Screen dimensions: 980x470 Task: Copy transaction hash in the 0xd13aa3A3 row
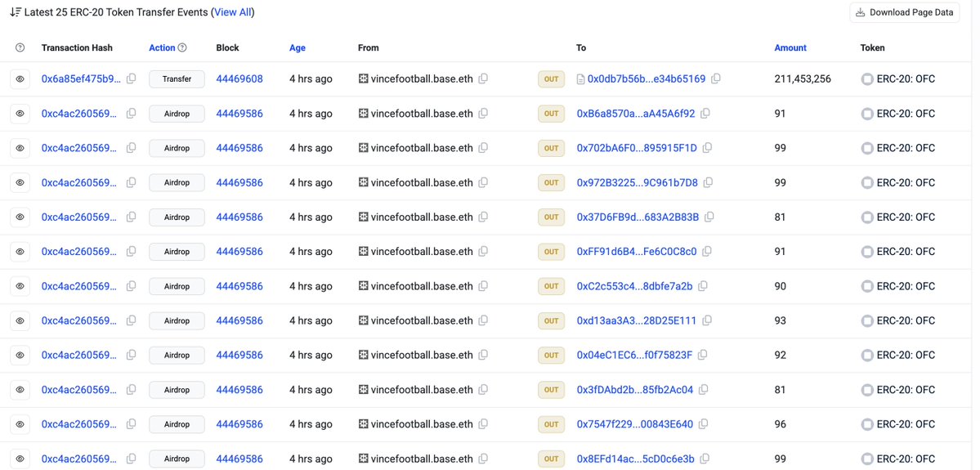click(132, 320)
